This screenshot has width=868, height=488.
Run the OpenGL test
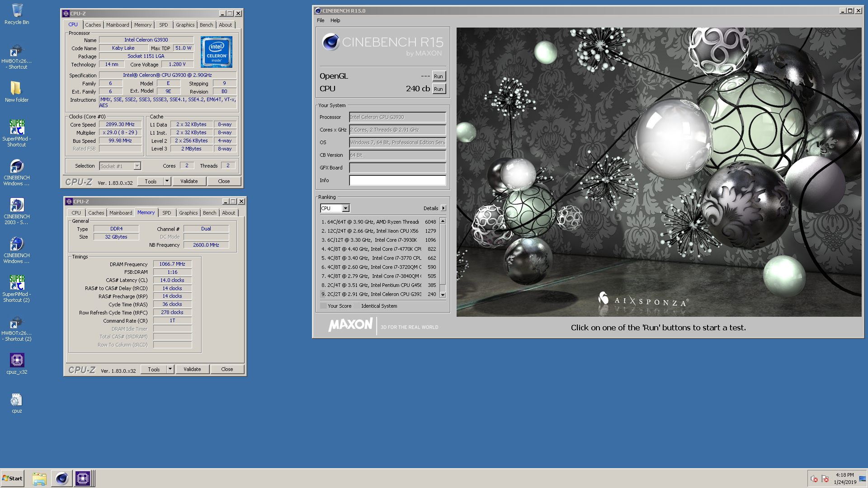click(439, 76)
